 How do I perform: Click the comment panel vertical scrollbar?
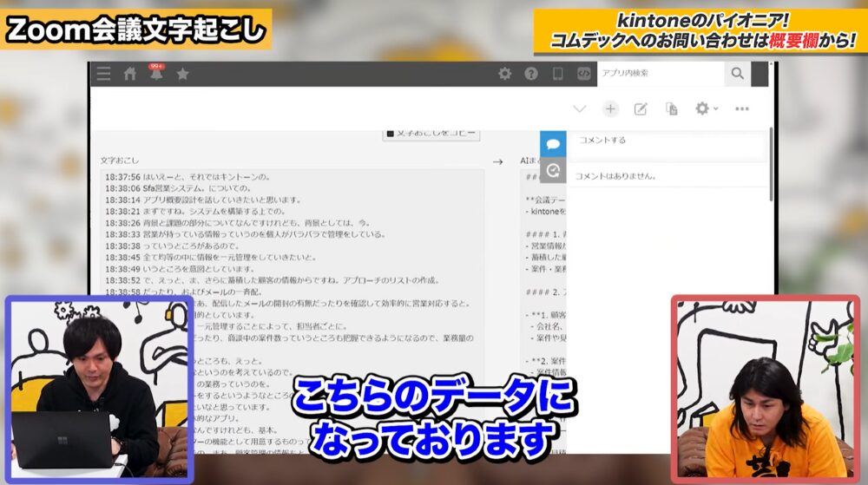(771, 164)
